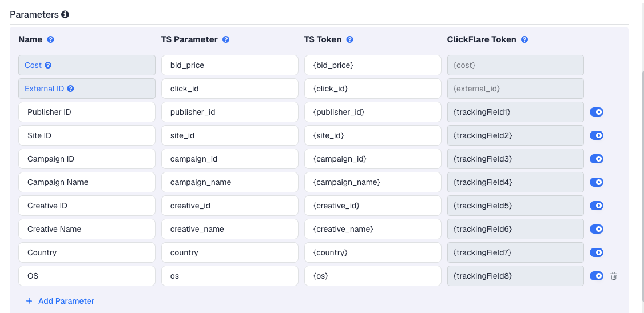644x313 pixels.
Task: Open help icon next to Name column
Action: 50,40
